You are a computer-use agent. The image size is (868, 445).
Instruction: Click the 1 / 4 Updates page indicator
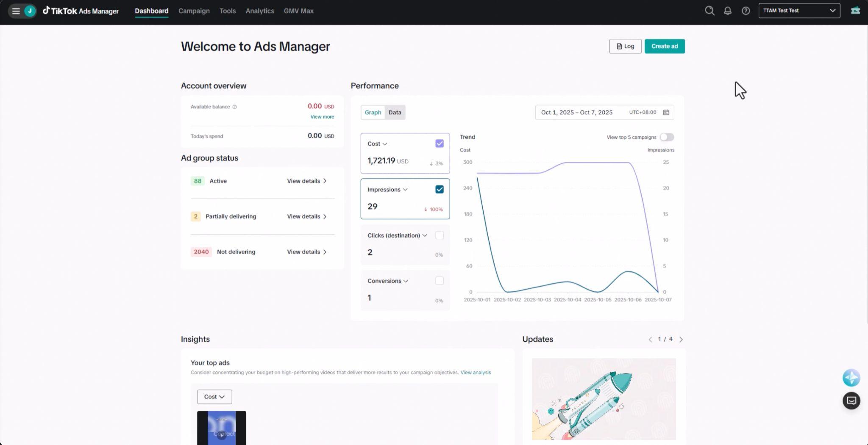[x=665, y=339]
